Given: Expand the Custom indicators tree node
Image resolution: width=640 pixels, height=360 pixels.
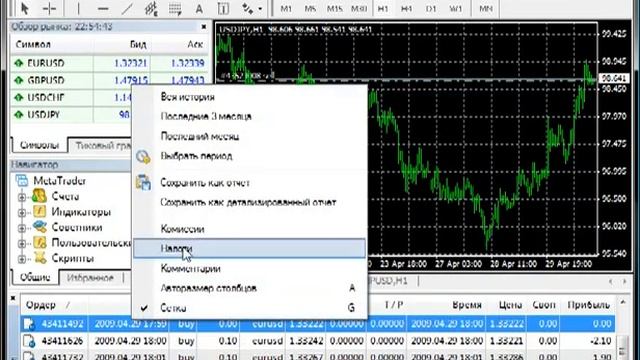Looking at the screenshot, I should click(22, 244).
